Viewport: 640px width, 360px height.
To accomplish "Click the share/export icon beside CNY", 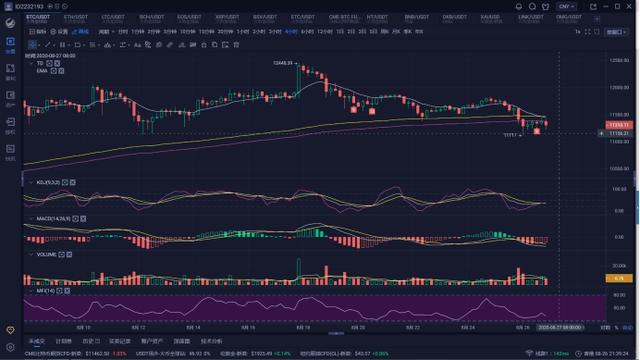I will pos(593,7).
